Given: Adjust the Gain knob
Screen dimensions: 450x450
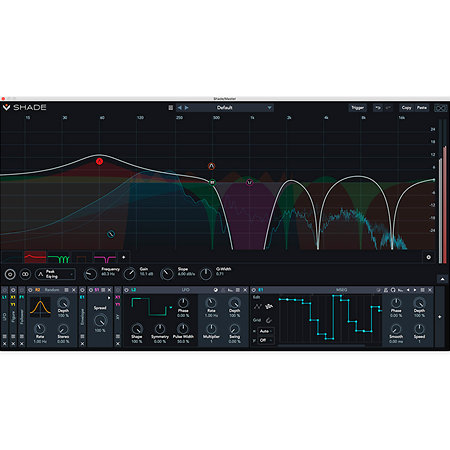Looking at the screenshot, I should pos(129,274).
